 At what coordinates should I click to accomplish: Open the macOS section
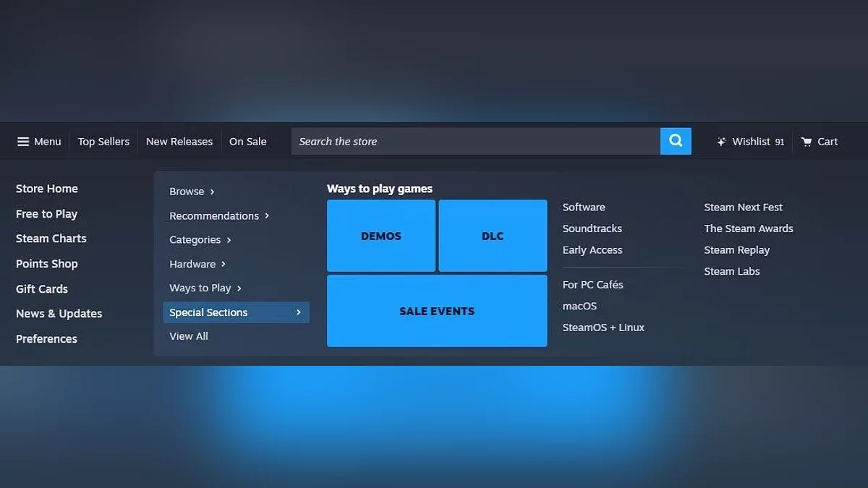[x=579, y=306]
